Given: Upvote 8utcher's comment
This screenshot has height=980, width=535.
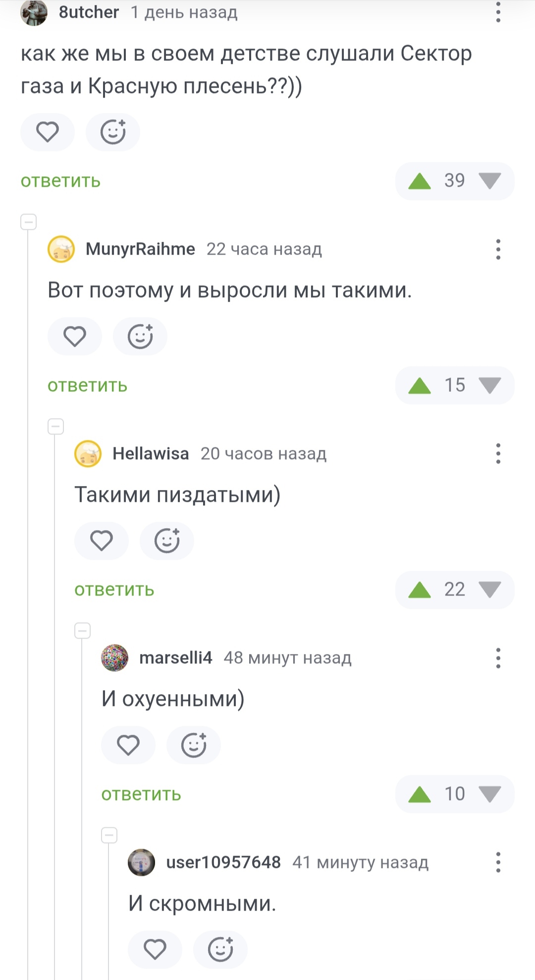Looking at the screenshot, I should [420, 181].
